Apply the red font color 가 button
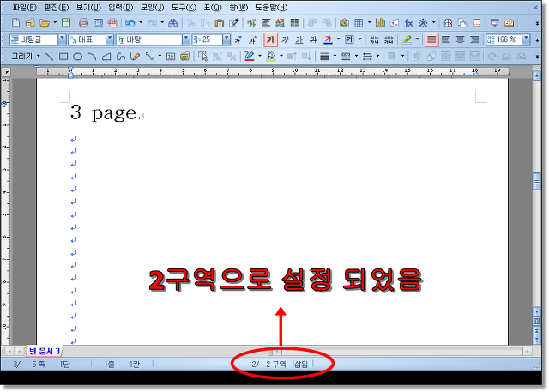Image resolution: width=549 pixels, height=392 pixels. (328, 40)
